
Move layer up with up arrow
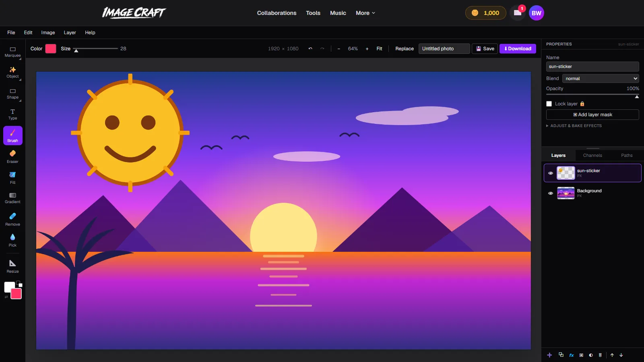[612, 355]
